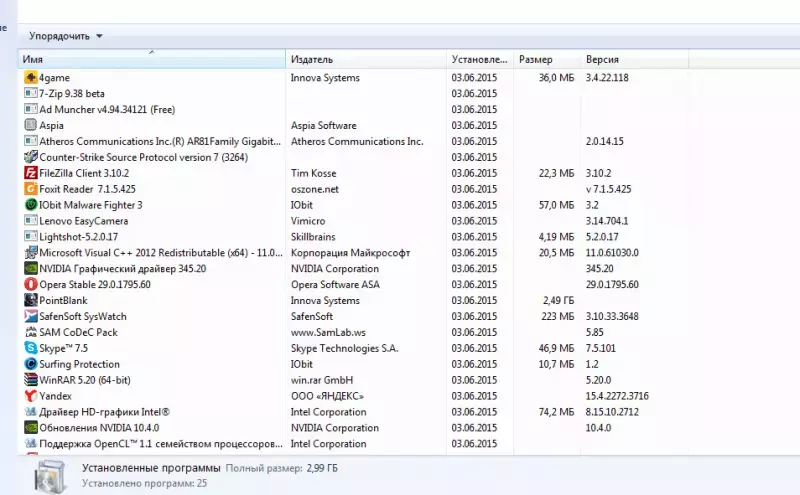Click version value 8.15.10.2712
The width and height of the screenshot is (800, 495).
click(x=612, y=412)
